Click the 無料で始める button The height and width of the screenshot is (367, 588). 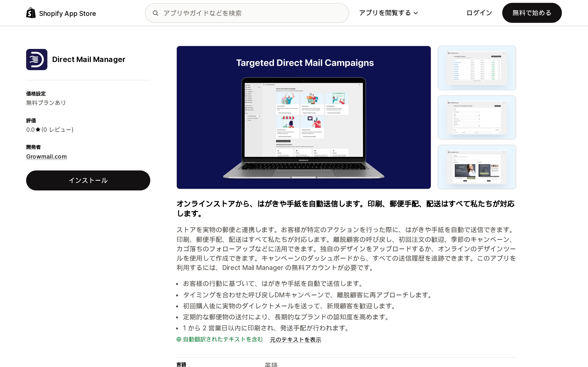[532, 13]
